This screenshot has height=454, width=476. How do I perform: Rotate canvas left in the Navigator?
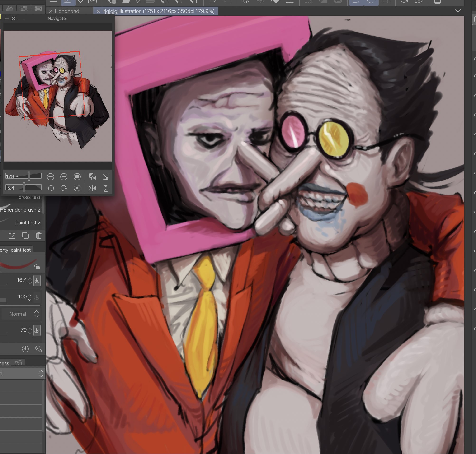pos(50,188)
